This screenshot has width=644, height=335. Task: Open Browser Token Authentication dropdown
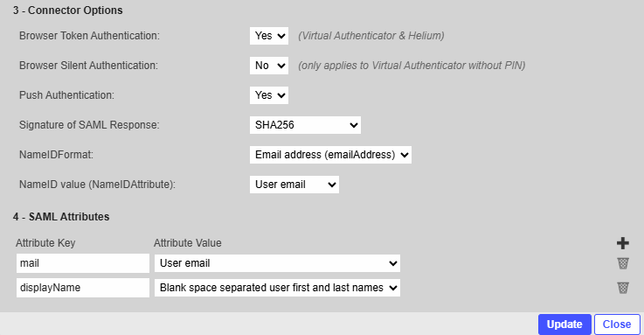269,36
